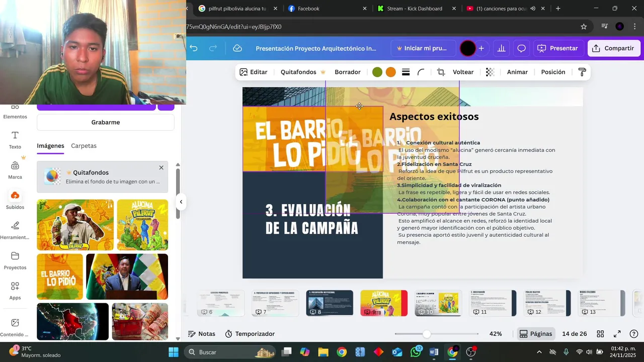Screen dimensions: 644x362
Task: Open the Notas panel
Action: pos(202,334)
